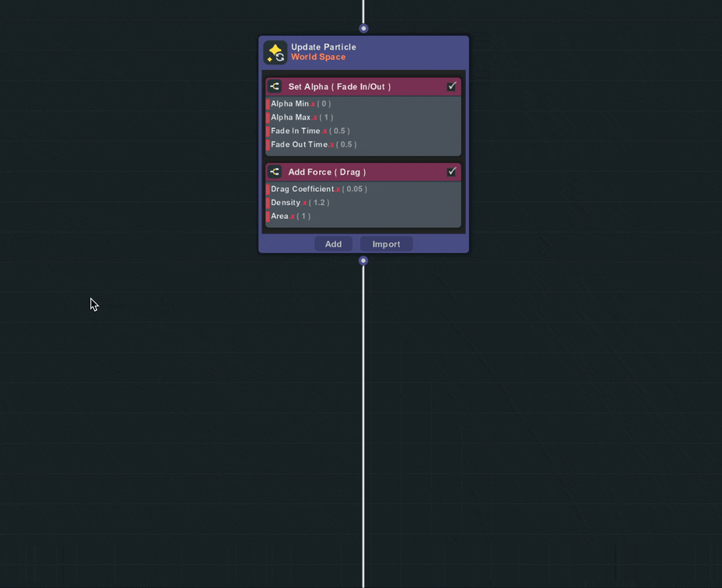Uncheck the Add Force (Drag) block checkbox
Image resolution: width=722 pixels, height=588 pixels.
452,172
